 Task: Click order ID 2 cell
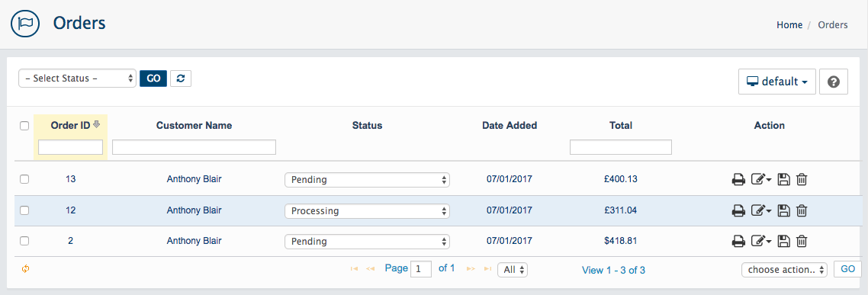[70, 242]
